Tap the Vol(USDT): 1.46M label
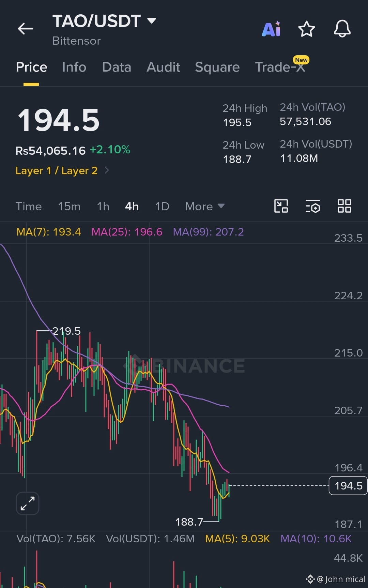The image size is (368, 588). (x=150, y=539)
